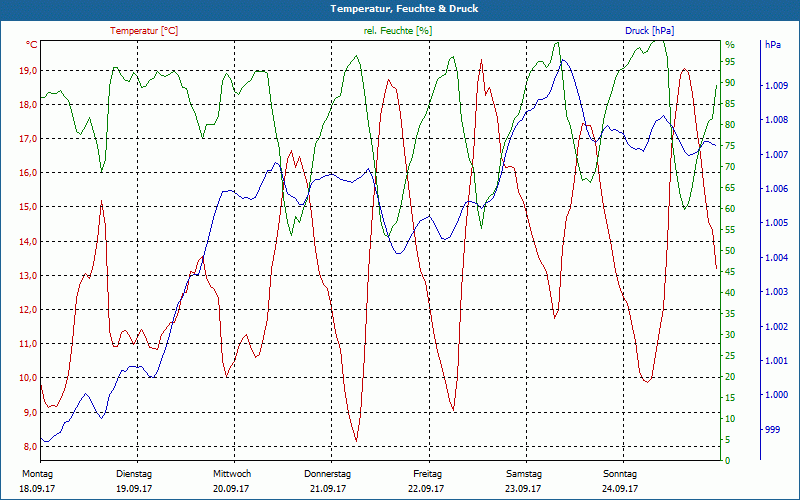Click temperature axis value '12,0'
The image size is (800, 500).
click(28, 310)
